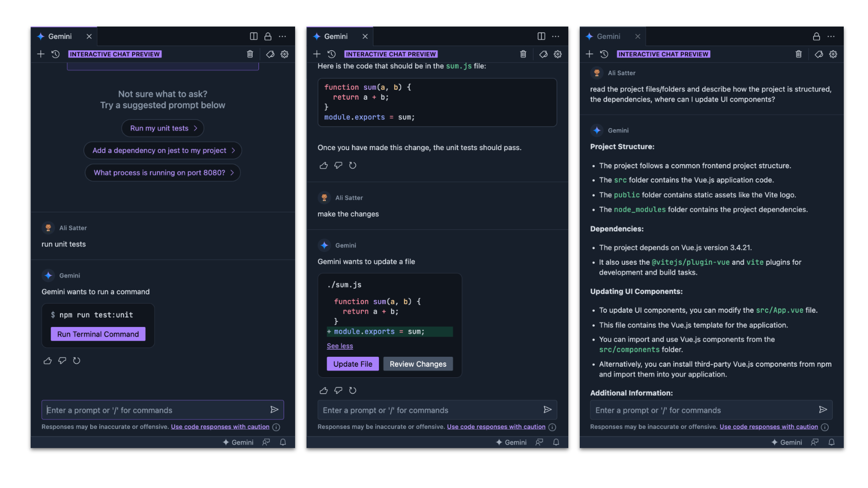Close Gemini tab in left panel
Viewport: 868px width, 488px height.
[89, 36]
